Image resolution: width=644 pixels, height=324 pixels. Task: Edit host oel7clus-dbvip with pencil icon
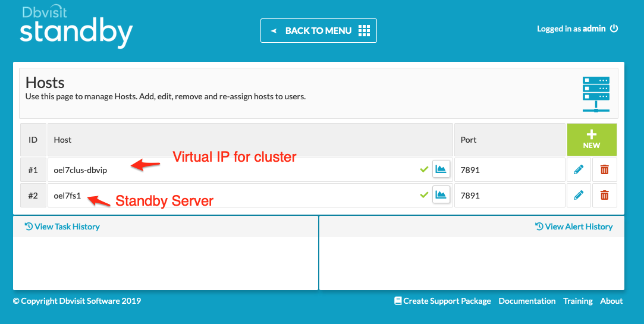coord(579,169)
